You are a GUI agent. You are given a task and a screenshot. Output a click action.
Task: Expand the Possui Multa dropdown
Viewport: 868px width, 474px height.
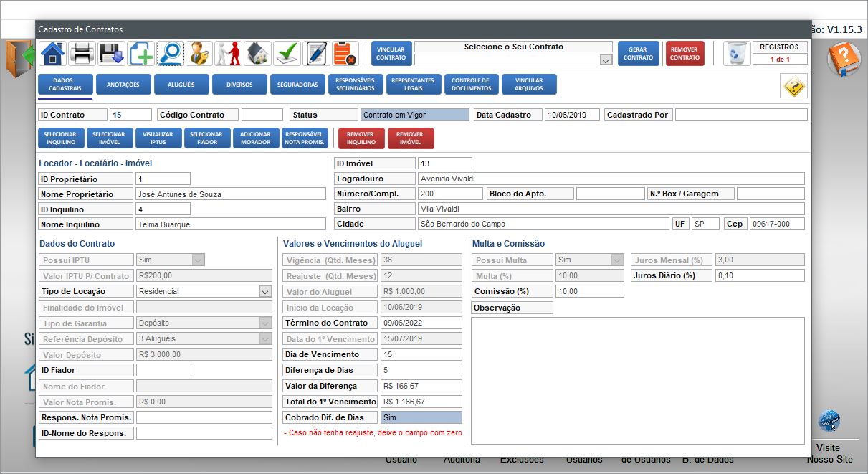pyautogui.click(x=617, y=260)
